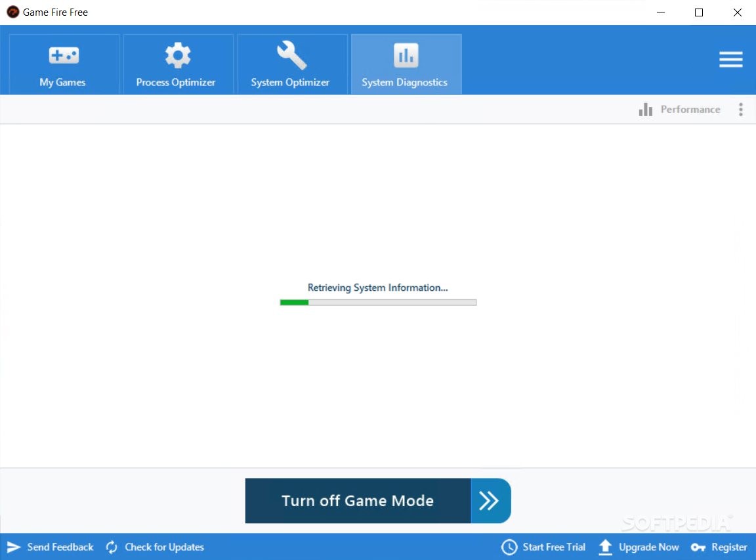Screen dimensions: 756x560
Task: Open the three-dot more options menu
Action: tap(740, 110)
